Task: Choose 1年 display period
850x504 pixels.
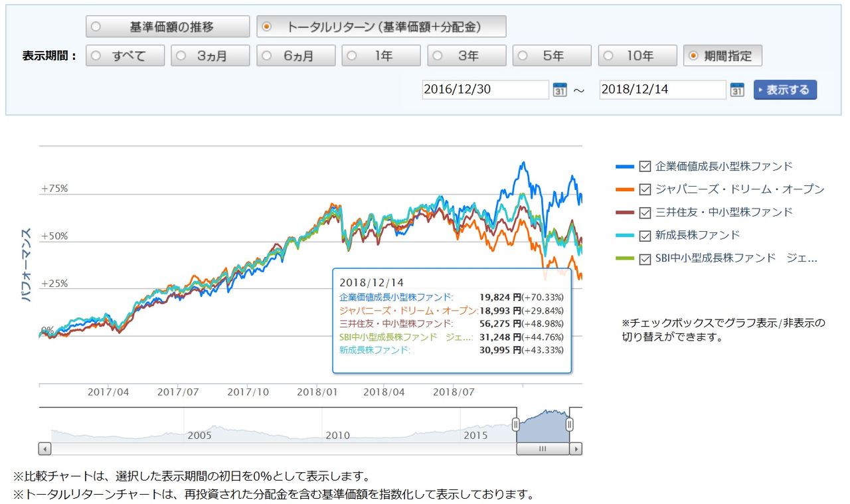Action: (381, 56)
